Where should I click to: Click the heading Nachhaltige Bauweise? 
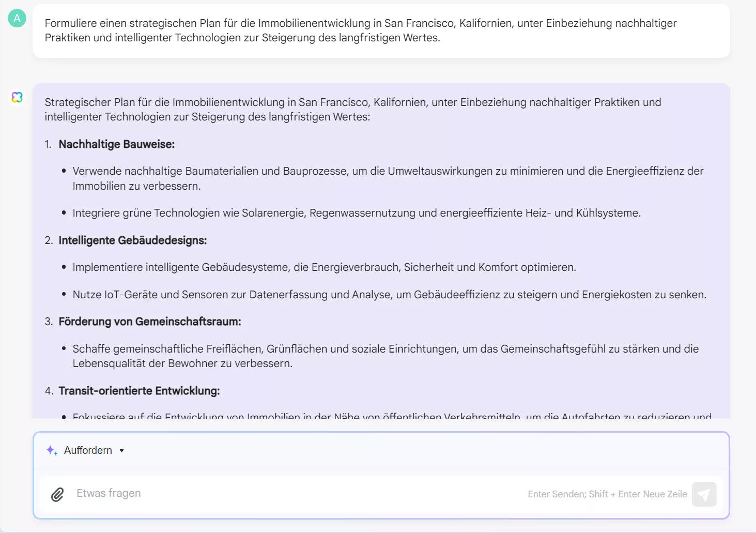point(116,144)
